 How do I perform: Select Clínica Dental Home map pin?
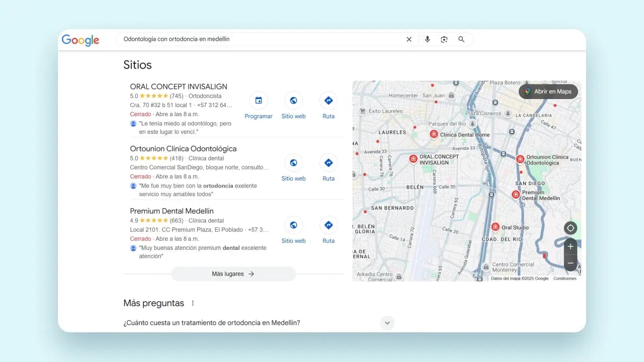(434, 134)
